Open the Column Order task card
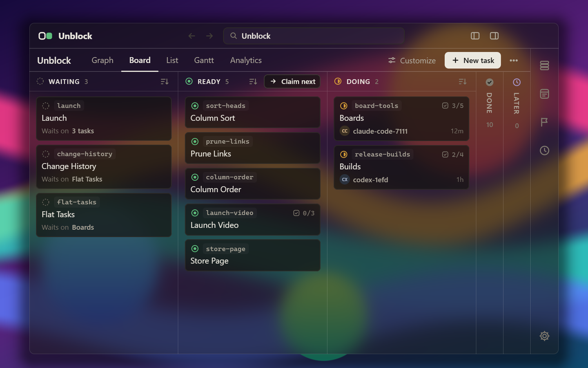 tap(253, 184)
